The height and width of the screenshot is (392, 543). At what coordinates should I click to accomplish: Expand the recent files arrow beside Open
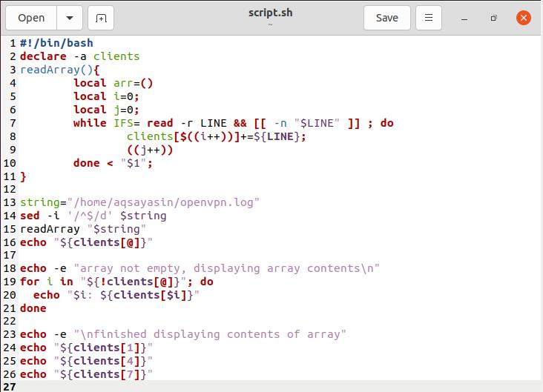point(70,18)
